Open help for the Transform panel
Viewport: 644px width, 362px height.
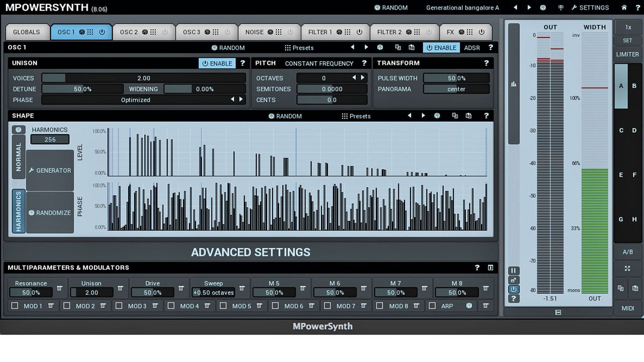(x=486, y=63)
